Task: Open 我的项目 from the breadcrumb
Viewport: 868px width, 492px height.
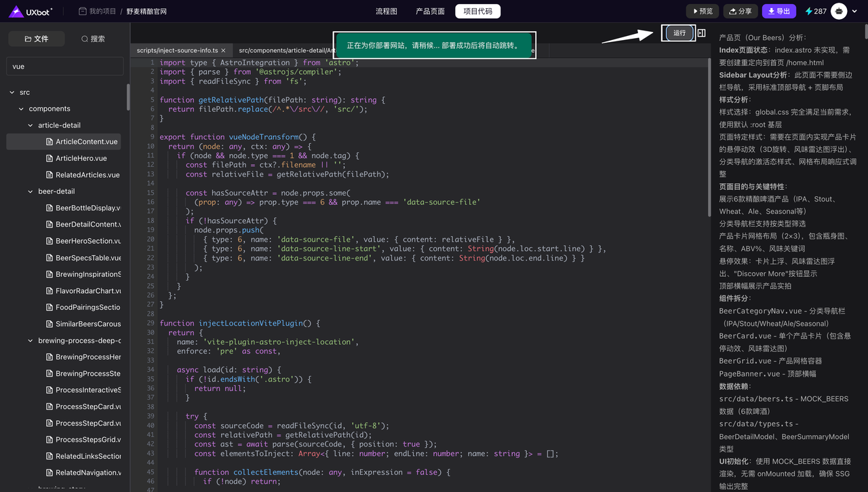Action: pos(101,12)
